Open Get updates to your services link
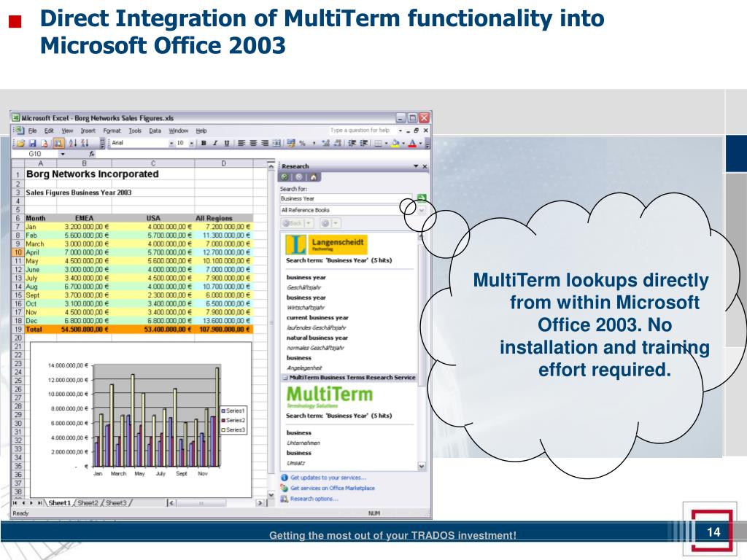 (x=328, y=478)
